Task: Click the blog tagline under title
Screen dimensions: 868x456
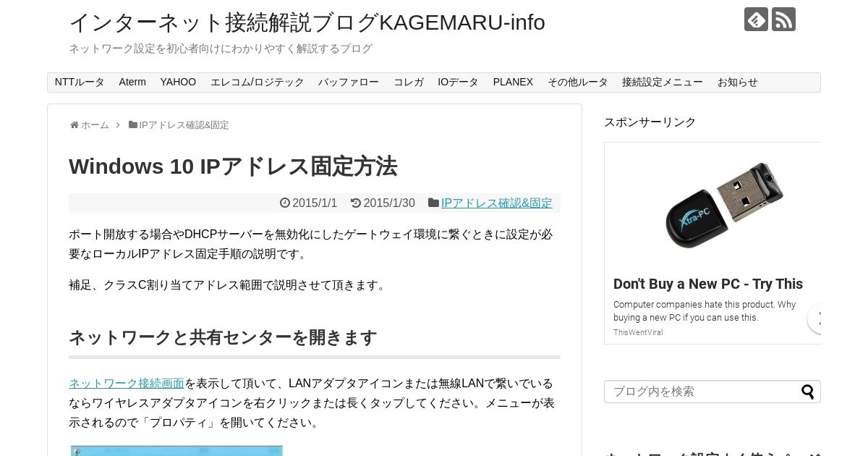Action: coord(221,48)
